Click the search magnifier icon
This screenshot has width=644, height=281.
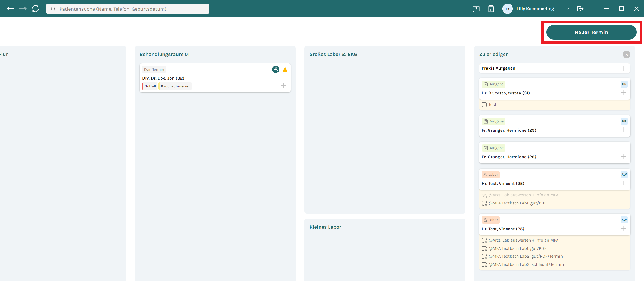(53, 9)
